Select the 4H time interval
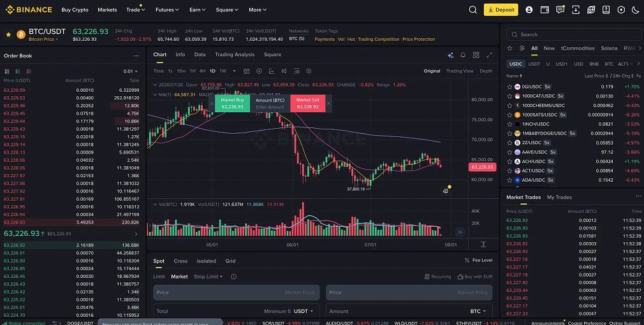The width and height of the screenshot is (644, 325). pyautogui.click(x=203, y=71)
